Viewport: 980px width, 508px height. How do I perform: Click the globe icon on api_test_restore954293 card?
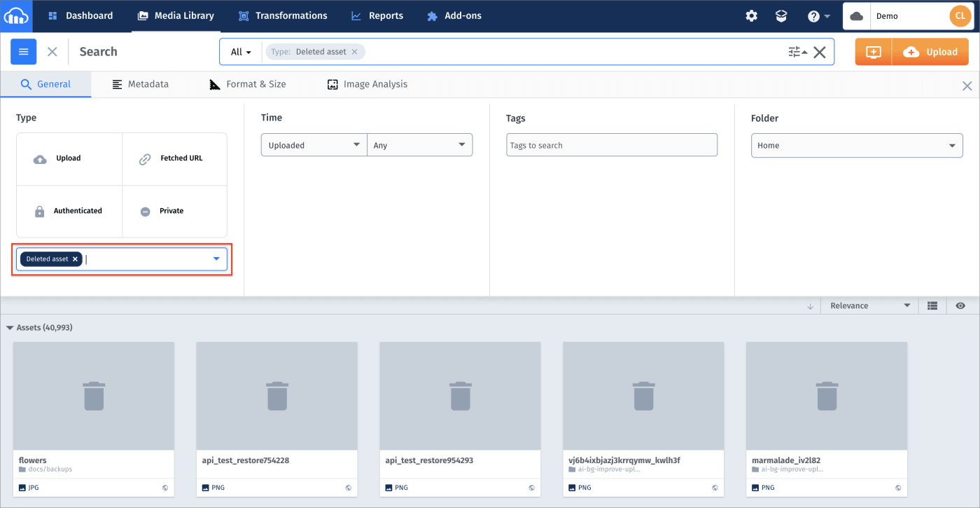[531, 488]
